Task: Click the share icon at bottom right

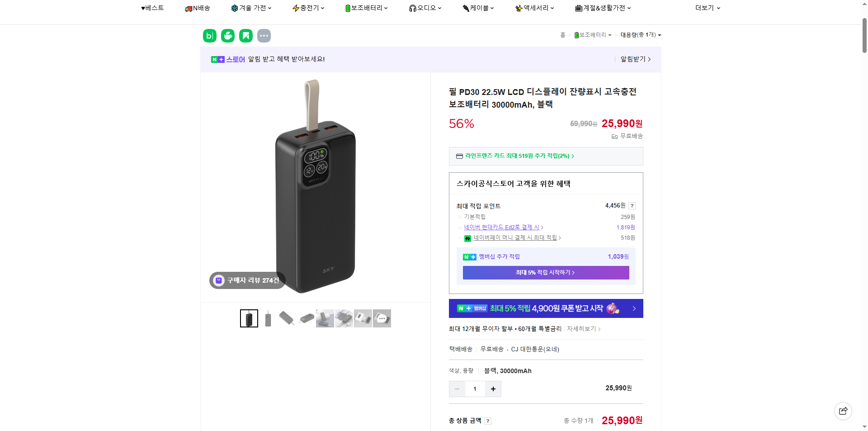Action: coord(844,411)
